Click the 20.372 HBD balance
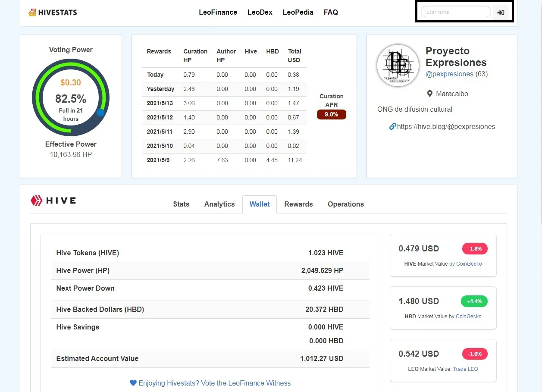This screenshot has height=392, width=542. (325, 309)
